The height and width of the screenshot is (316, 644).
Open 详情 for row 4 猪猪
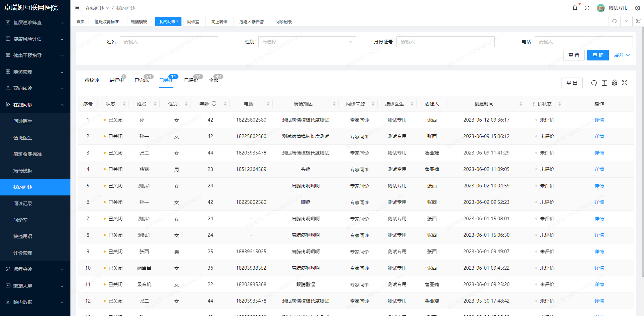pyautogui.click(x=599, y=169)
